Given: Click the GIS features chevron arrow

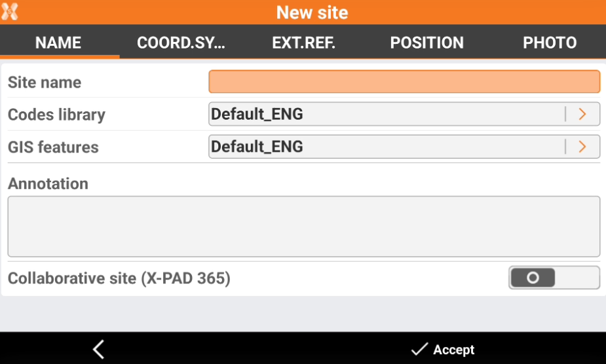Looking at the screenshot, I should 582,147.
